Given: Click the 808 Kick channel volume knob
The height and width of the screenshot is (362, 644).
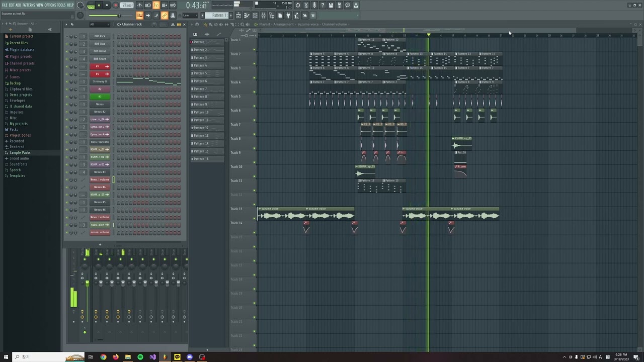Looking at the screenshot, I should point(75,36).
